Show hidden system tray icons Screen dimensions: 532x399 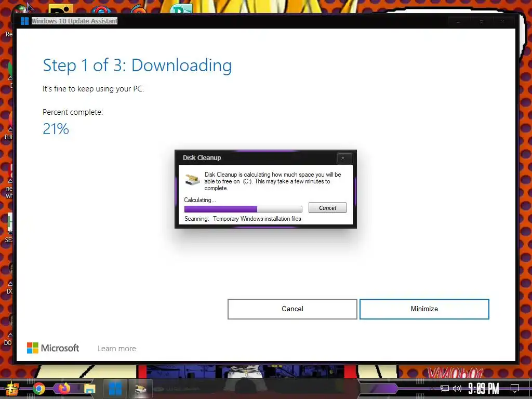[432, 389]
